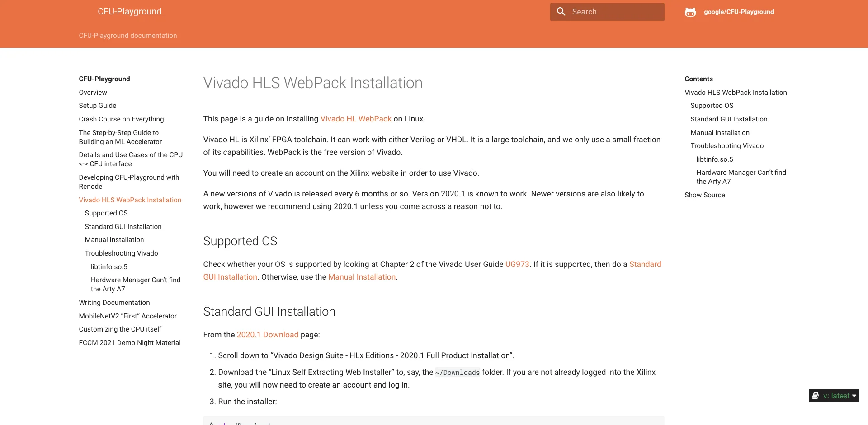Open Developing CFU-Playground with Renode page
The height and width of the screenshot is (425, 868).
129,182
